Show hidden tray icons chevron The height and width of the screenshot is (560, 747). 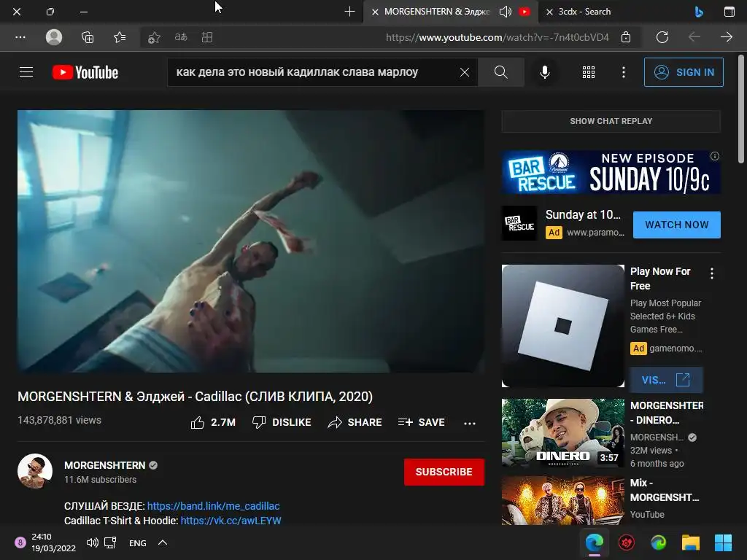point(163,542)
